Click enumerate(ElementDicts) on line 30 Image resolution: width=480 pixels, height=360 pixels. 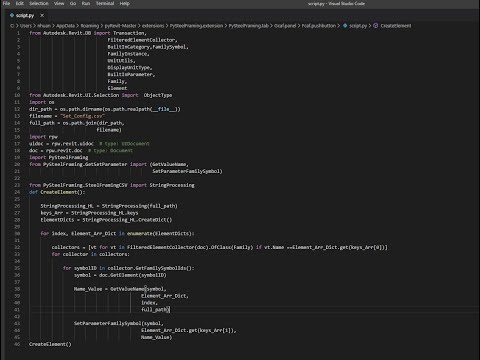pyautogui.click(x=160, y=233)
